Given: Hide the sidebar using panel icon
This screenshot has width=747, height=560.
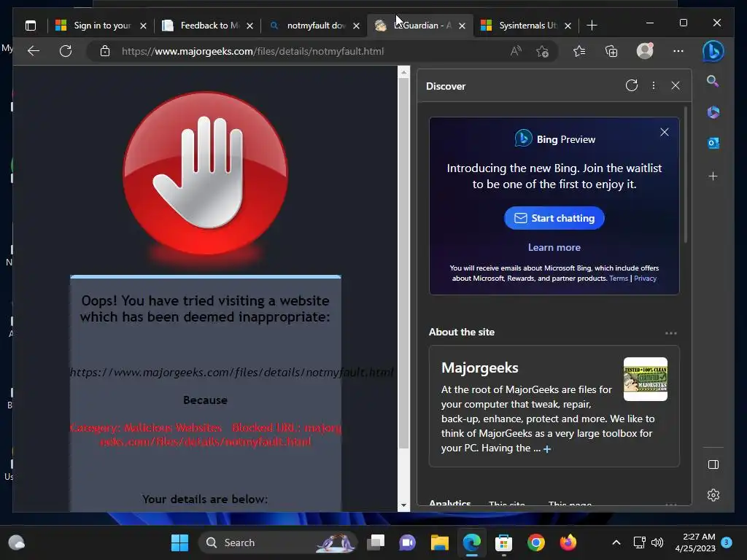Looking at the screenshot, I should (x=713, y=464).
